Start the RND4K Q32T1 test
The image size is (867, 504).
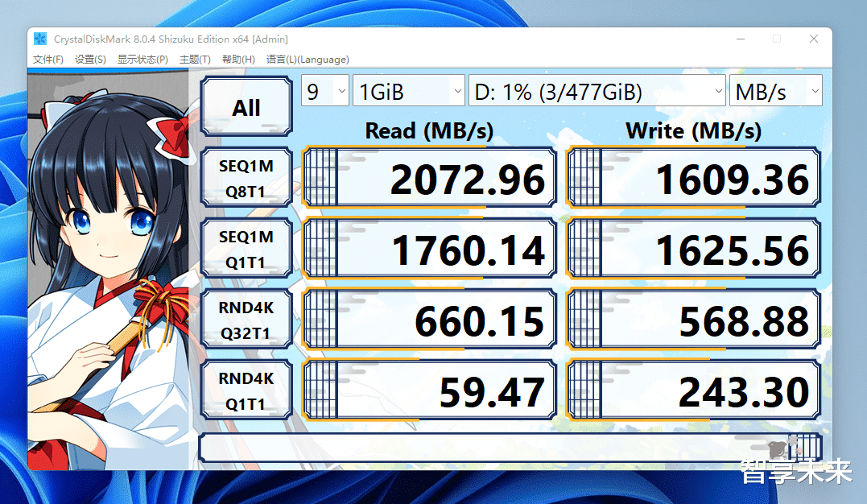(246, 319)
